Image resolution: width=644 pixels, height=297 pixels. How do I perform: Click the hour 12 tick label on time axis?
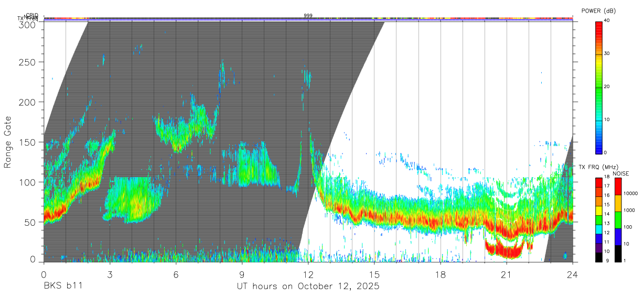[308, 274]
